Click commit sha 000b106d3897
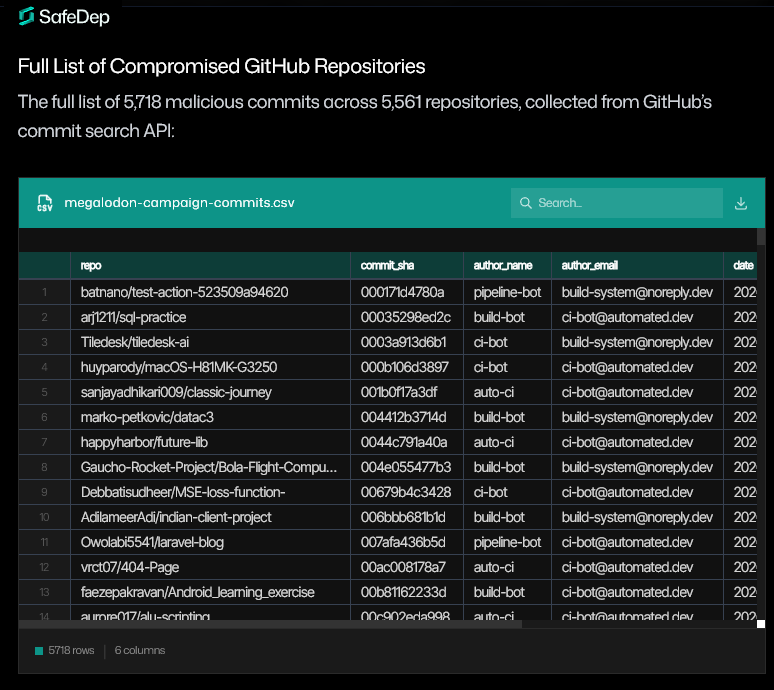The height and width of the screenshot is (690, 774). [404, 367]
